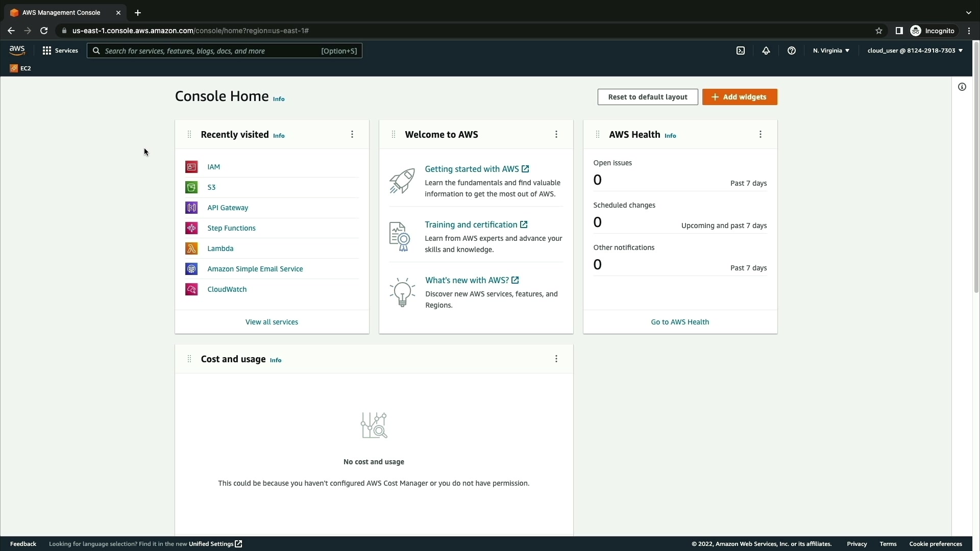Click the Go to AWS Health link

click(x=680, y=322)
